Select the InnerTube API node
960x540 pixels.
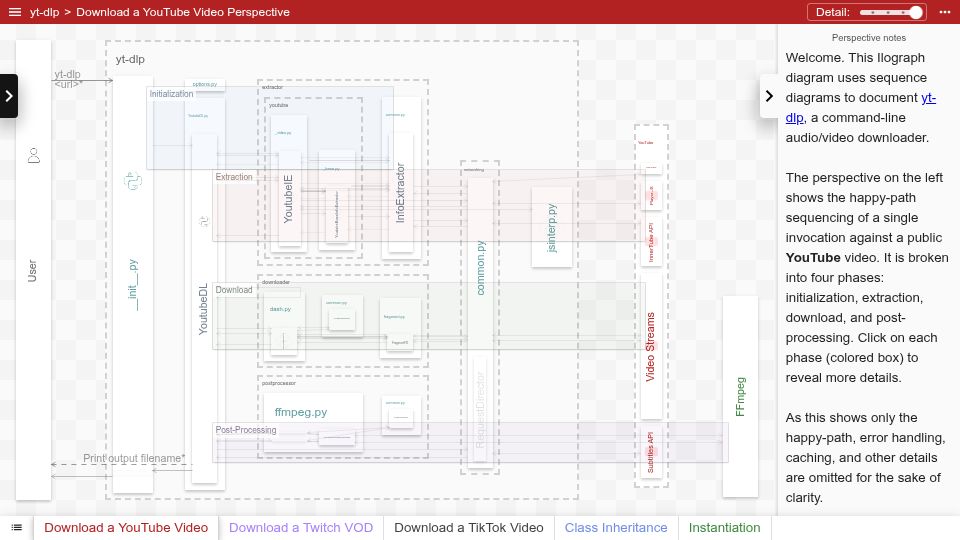point(651,242)
